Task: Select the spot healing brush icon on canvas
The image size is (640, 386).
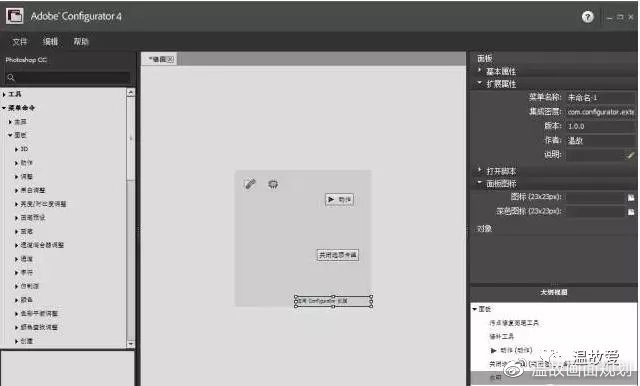Action: click(x=250, y=184)
